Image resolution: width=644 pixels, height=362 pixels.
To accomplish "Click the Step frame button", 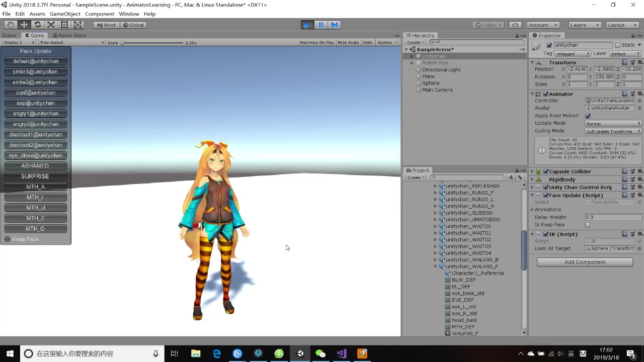I will coord(334,25).
